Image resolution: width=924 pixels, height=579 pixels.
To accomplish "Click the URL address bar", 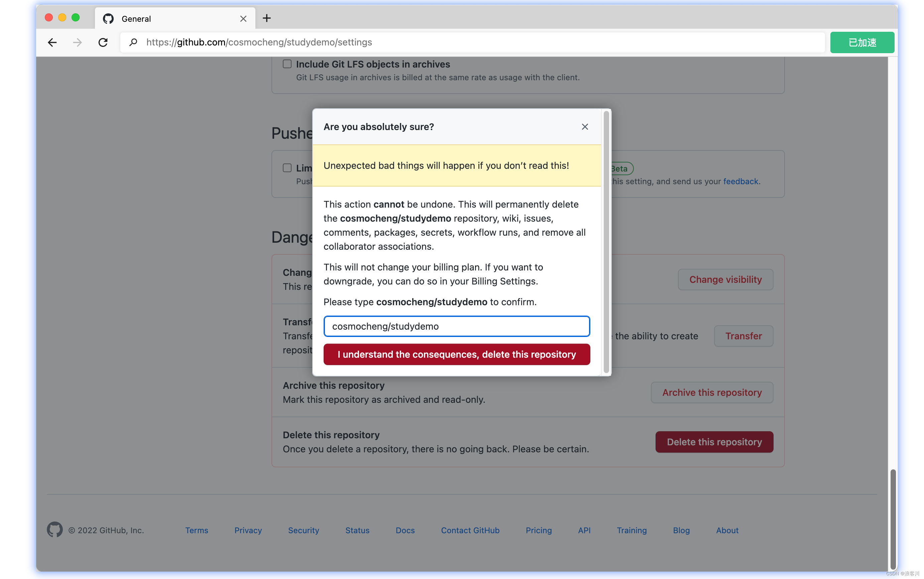I will [460, 42].
